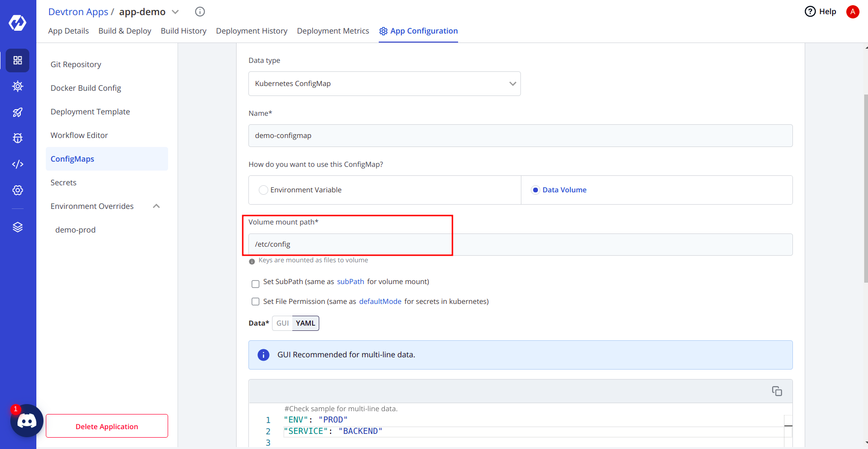This screenshot has width=868, height=449.
Task: Switch to the Build & Deploy tab
Action: 125,31
